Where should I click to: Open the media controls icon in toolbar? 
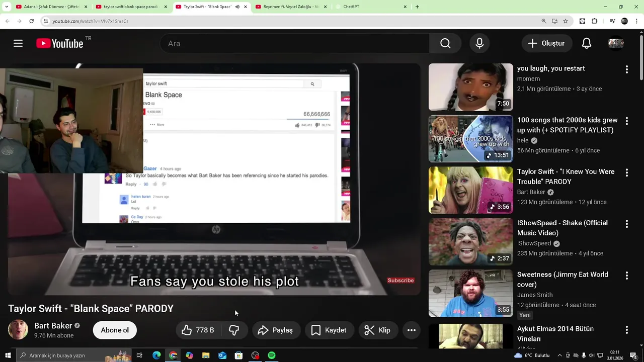coord(612,21)
